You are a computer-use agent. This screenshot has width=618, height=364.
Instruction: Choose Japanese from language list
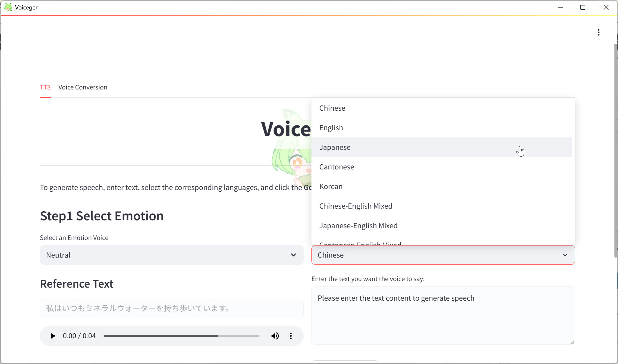[335, 147]
